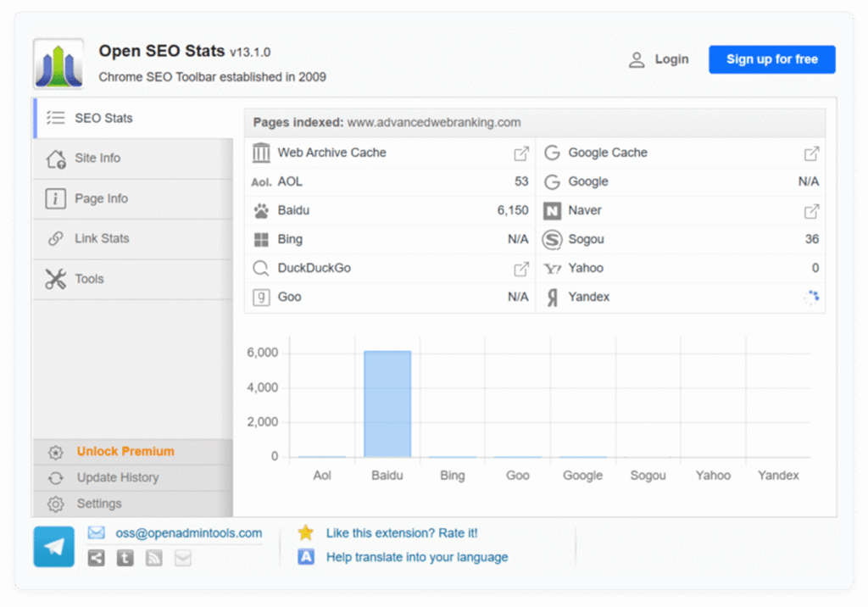This screenshot has height=607, width=868.
Task: Open the Login link
Action: [x=671, y=59]
